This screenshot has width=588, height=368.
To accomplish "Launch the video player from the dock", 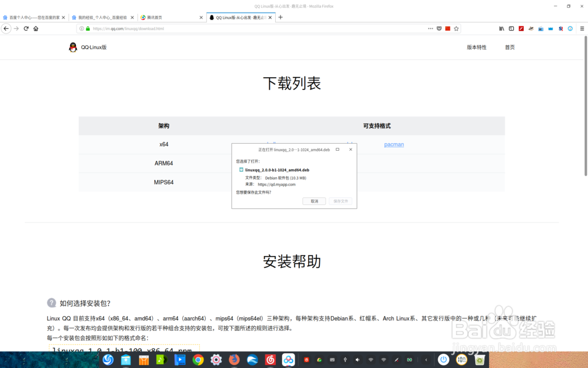I will (180, 360).
